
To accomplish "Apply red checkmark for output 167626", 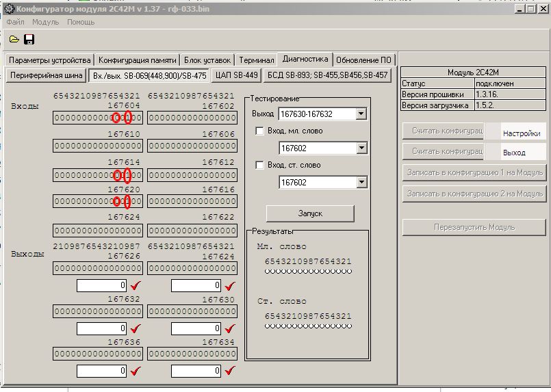I will click(x=136, y=285).
